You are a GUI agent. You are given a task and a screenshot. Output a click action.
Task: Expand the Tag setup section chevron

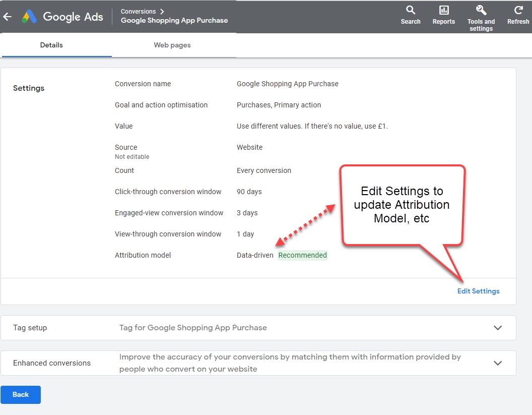coord(498,328)
